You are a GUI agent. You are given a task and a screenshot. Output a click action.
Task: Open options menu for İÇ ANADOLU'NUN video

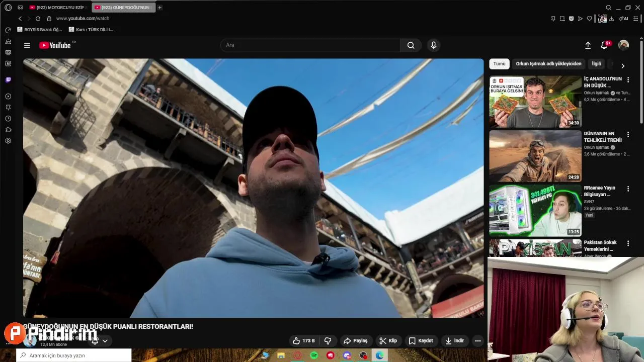tap(628, 79)
